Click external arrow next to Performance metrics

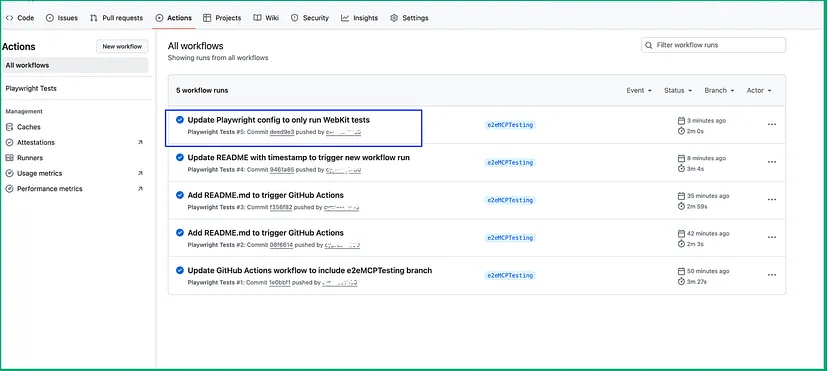coord(140,188)
